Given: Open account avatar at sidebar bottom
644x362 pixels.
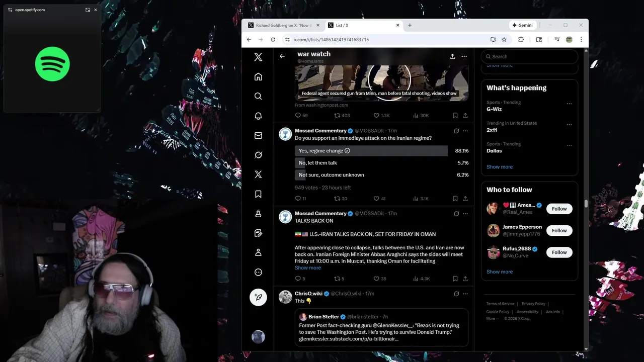Looking at the screenshot, I should tap(258, 336).
